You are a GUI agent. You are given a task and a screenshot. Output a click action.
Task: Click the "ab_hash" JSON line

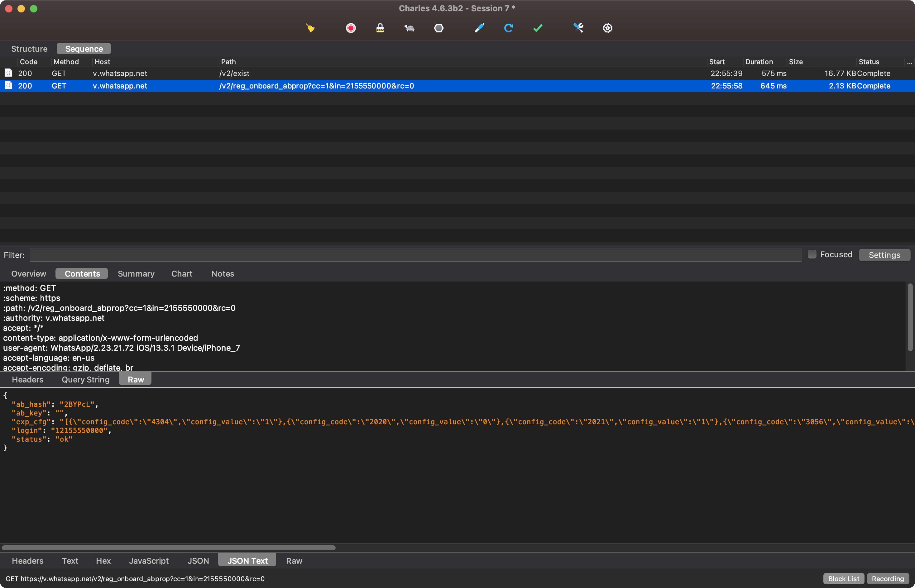[x=55, y=404]
